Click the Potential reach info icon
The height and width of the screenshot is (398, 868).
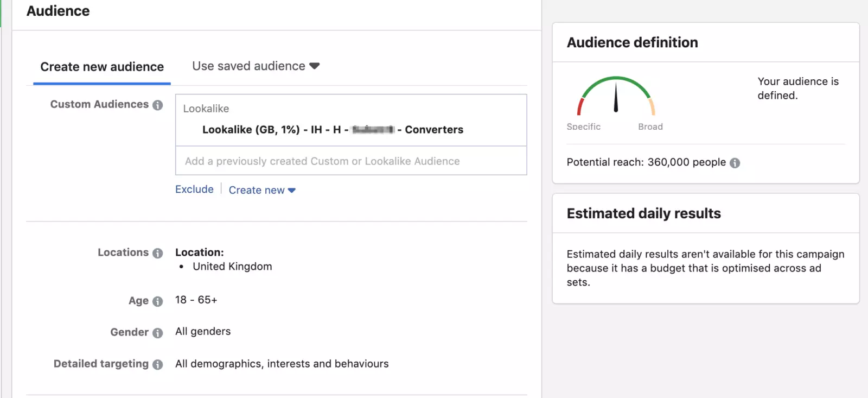(x=735, y=163)
